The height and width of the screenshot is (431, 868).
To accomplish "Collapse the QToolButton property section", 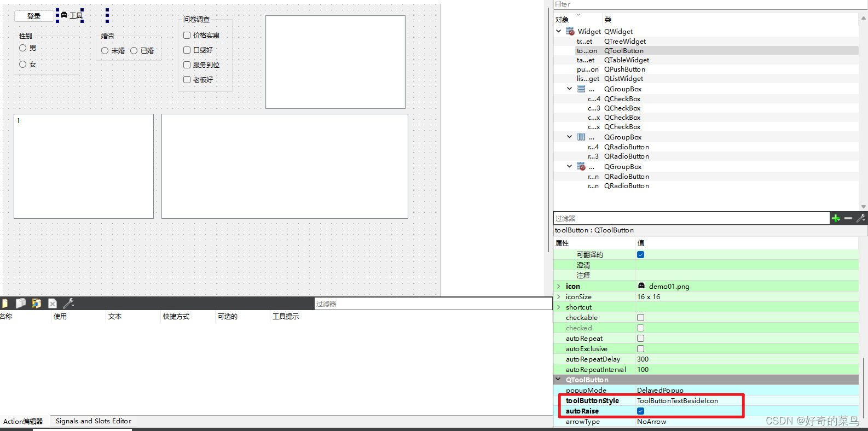I will coord(558,379).
